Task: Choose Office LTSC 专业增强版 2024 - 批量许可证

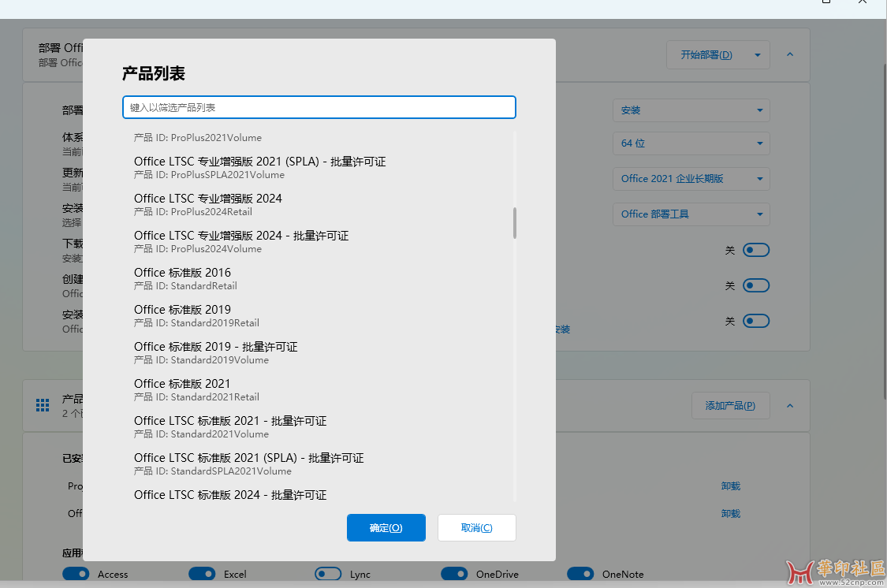Action: [x=319, y=242]
